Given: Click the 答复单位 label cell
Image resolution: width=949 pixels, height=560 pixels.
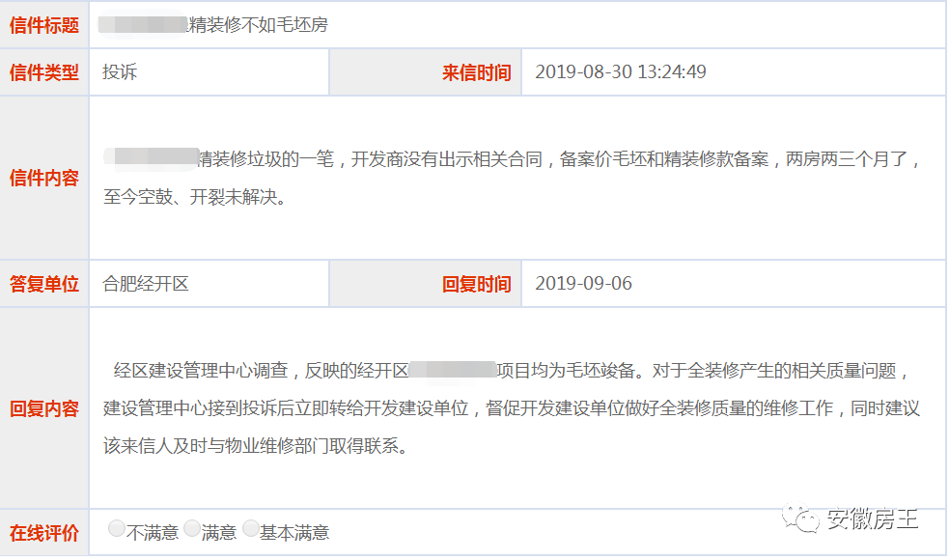Looking at the screenshot, I should click(x=44, y=284).
